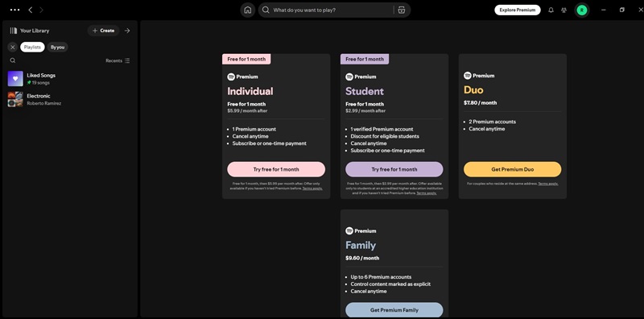
Task: Click the pink 'Free for 1 month' badge on Individual
Action: [x=246, y=59]
